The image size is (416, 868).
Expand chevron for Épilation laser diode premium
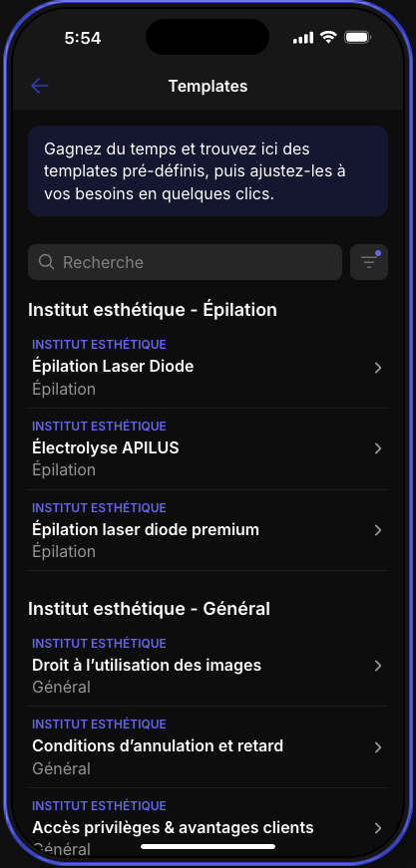378,530
